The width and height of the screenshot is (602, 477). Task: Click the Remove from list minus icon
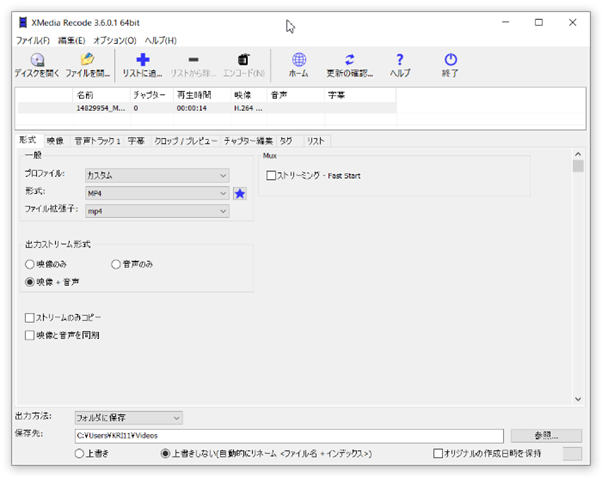point(194,60)
